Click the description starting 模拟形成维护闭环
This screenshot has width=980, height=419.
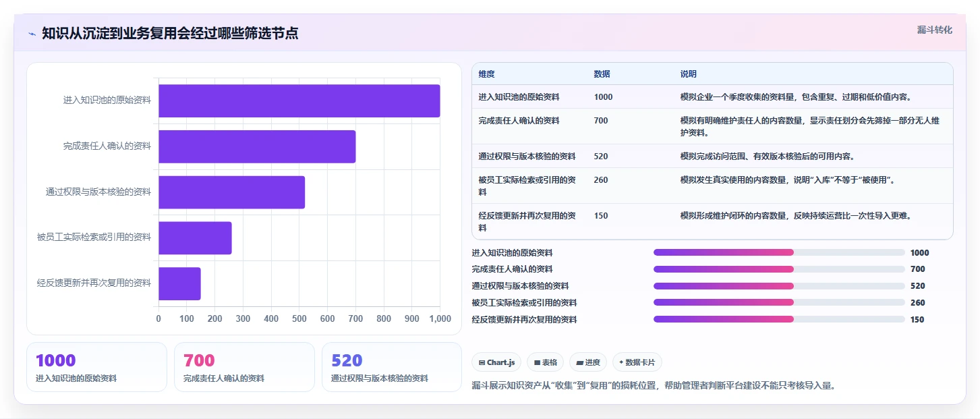pyautogui.click(x=796, y=216)
